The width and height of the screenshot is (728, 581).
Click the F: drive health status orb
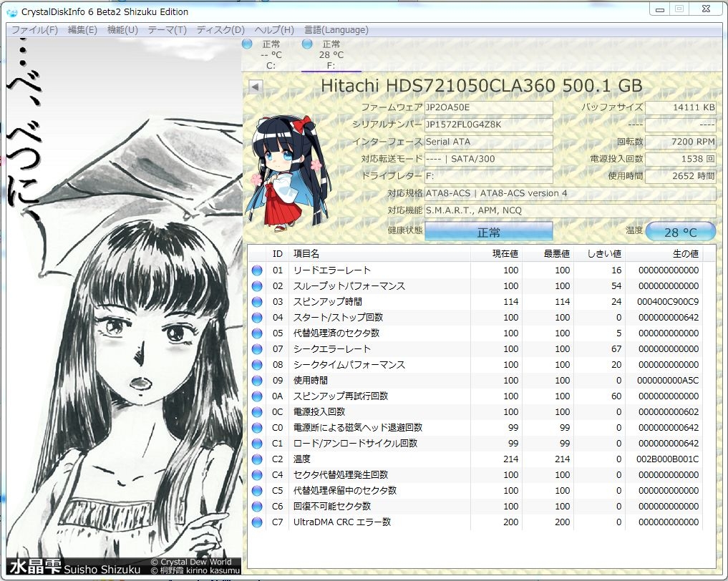[307, 44]
